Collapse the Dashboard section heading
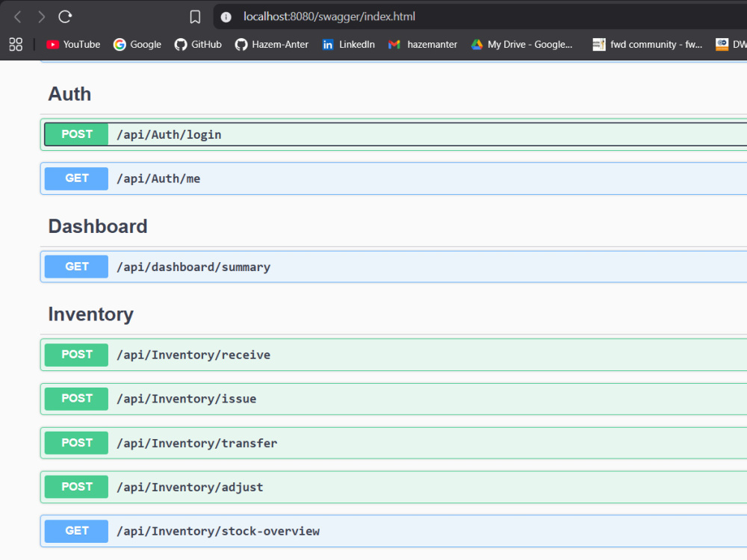Image resolution: width=747 pixels, height=560 pixels. click(98, 226)
